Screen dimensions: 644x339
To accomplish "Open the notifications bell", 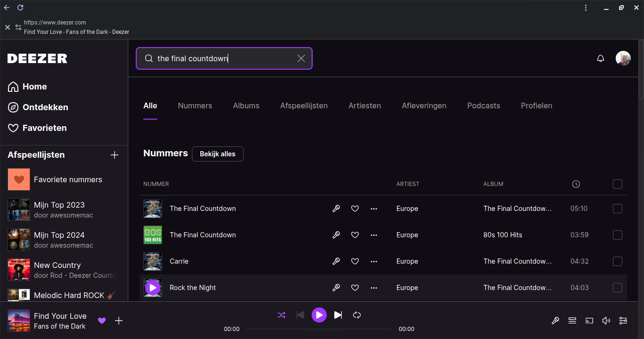I will click(601, 58).
